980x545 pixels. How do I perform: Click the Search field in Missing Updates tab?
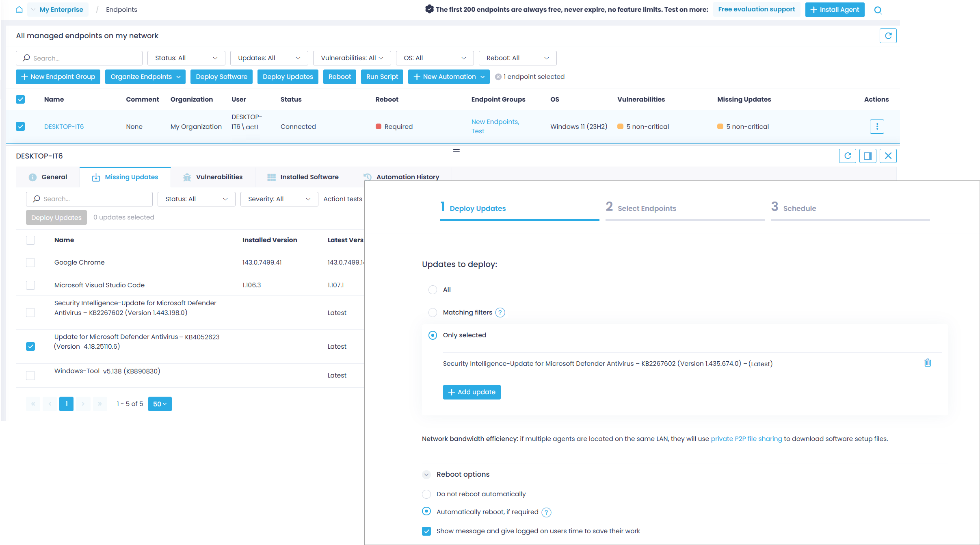[89, 199]
